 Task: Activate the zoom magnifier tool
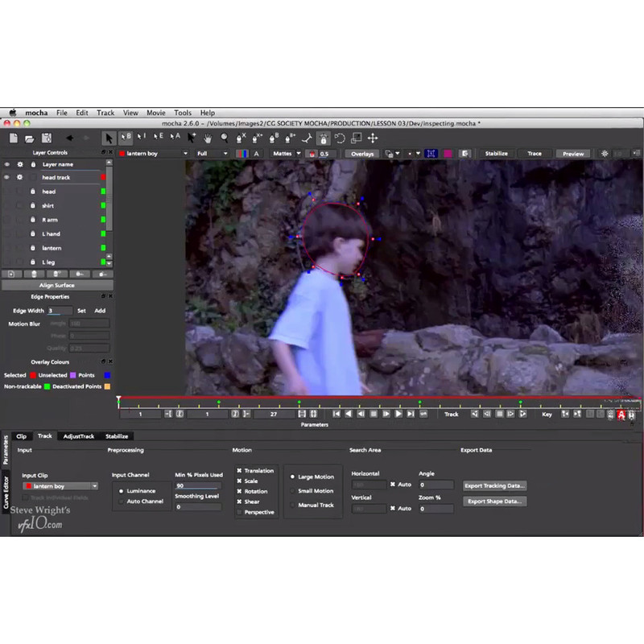225,138
